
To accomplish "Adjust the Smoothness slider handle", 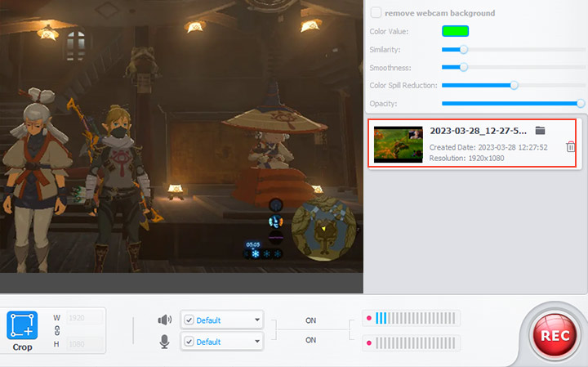I will [464, 67].
